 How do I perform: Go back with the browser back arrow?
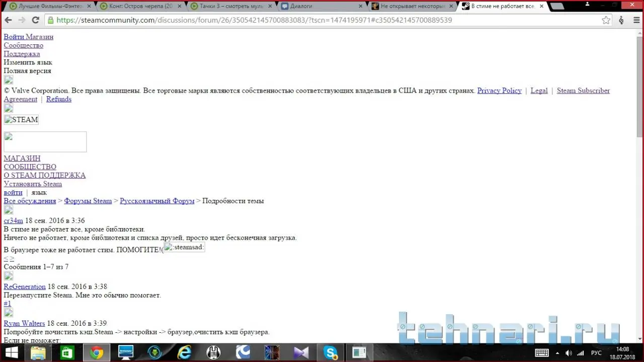pos(9,20)
